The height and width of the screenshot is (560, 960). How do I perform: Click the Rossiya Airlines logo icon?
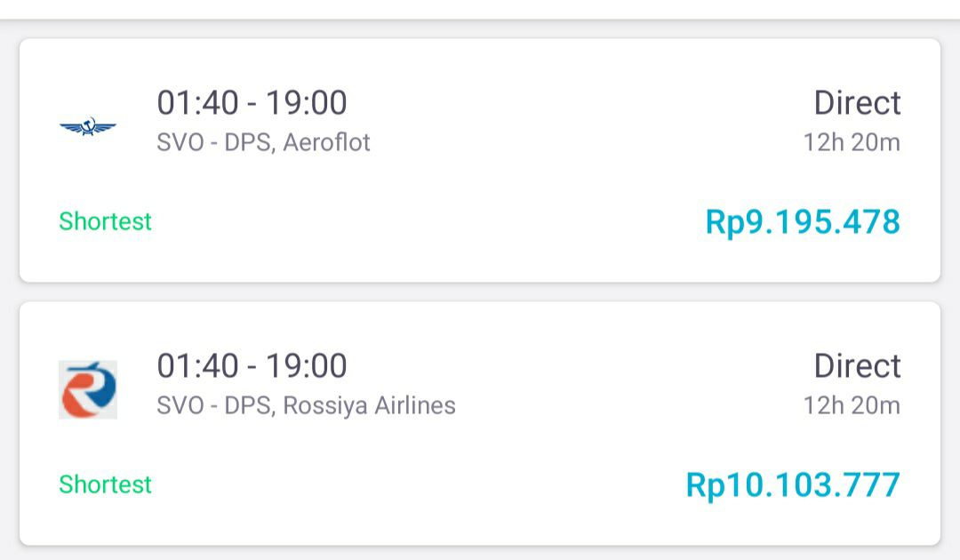coord(87,390)
